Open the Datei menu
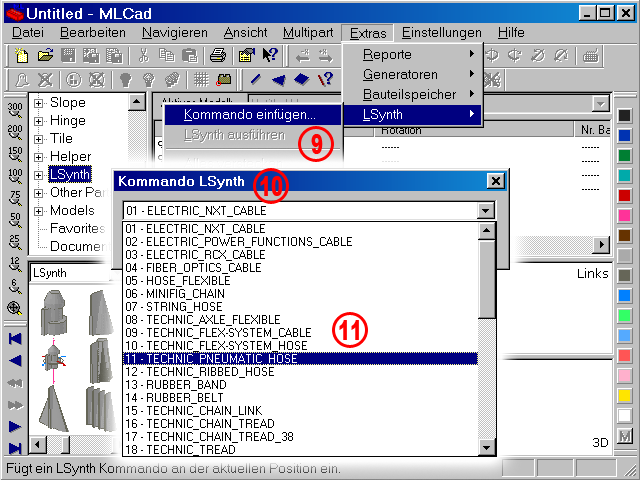This screenshot has width=640, height=480. (x=28, y=33)
